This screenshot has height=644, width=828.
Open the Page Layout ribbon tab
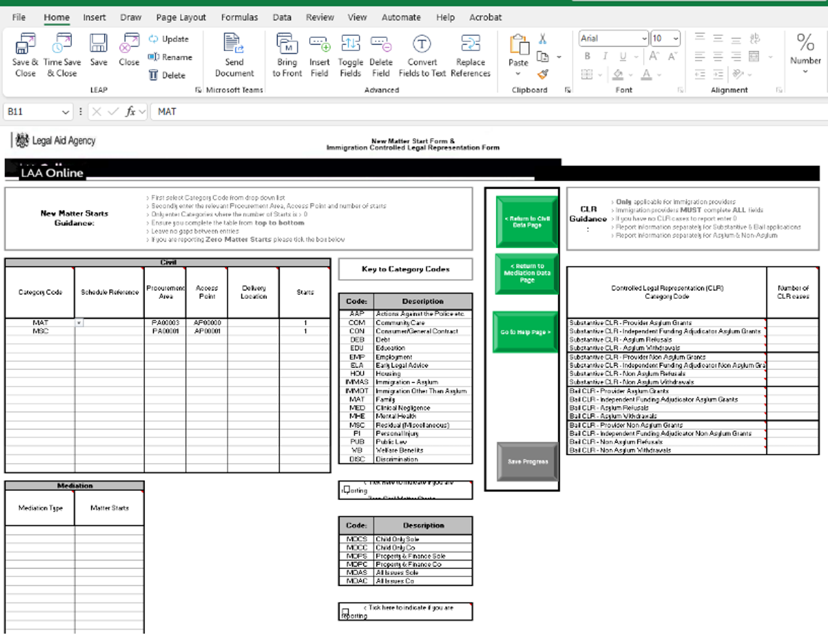181,17
